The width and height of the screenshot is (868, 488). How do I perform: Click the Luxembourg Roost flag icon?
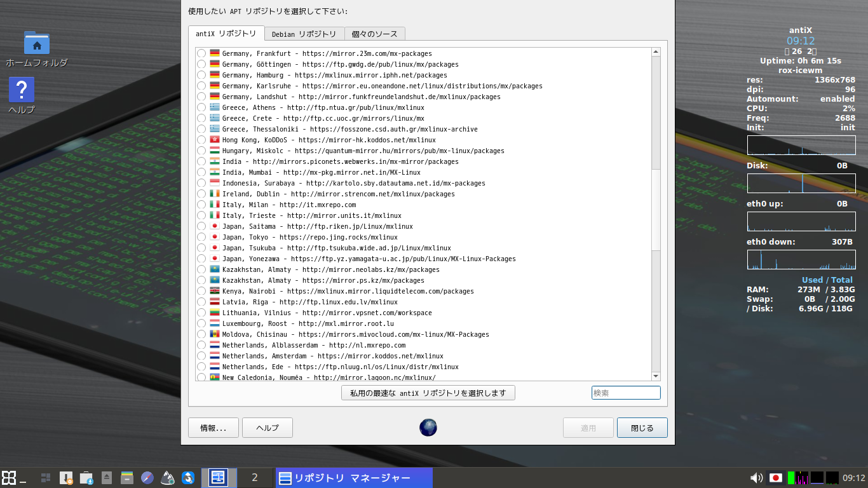[215, 323]
